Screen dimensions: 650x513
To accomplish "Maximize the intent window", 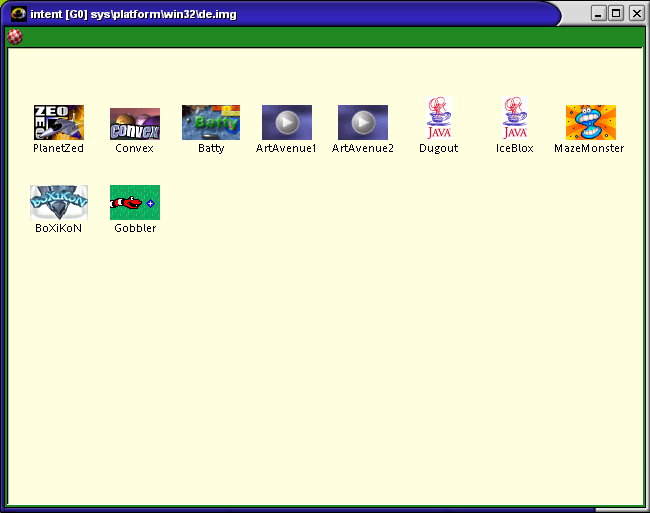I will pos(616,13).
